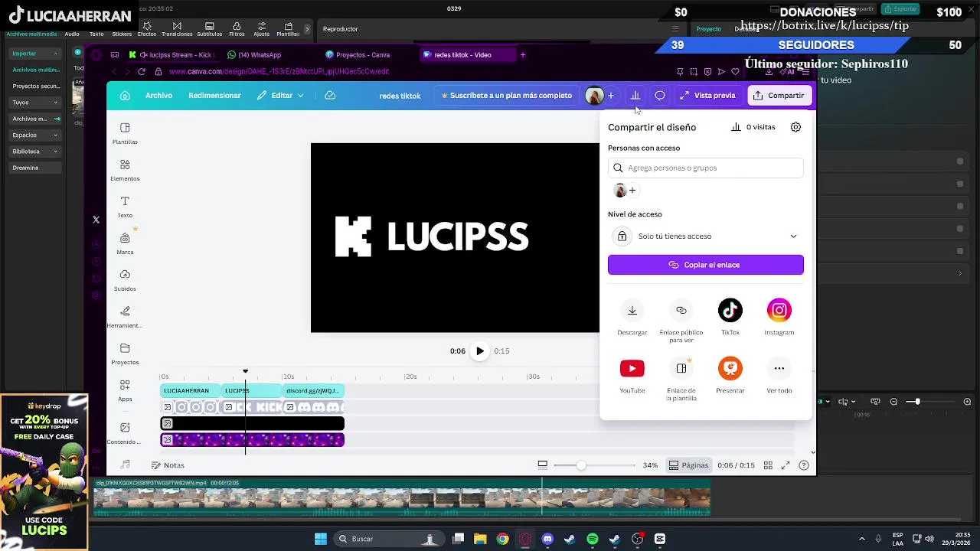Open the comments speech-bubble icon
This screenshot has height=551, width=980.
(x=659, y=96)
